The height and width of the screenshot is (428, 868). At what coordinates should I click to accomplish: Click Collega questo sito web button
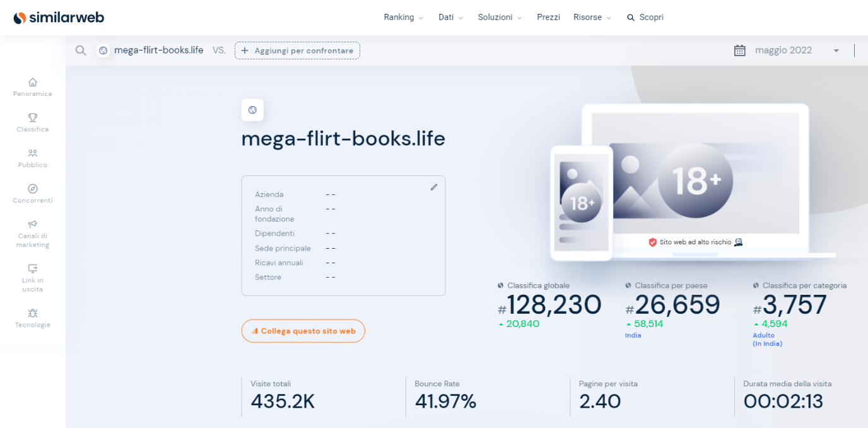pos(303,331)
